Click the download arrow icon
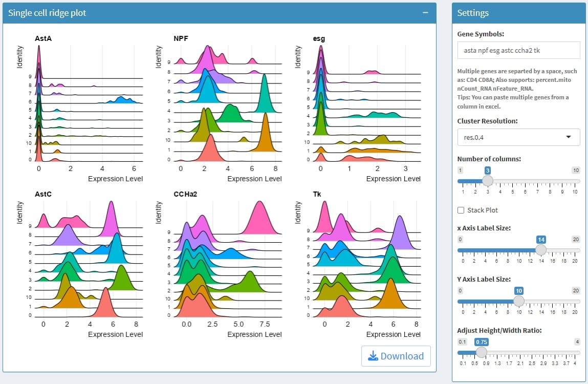588x384 pixels. pos(373,356)
